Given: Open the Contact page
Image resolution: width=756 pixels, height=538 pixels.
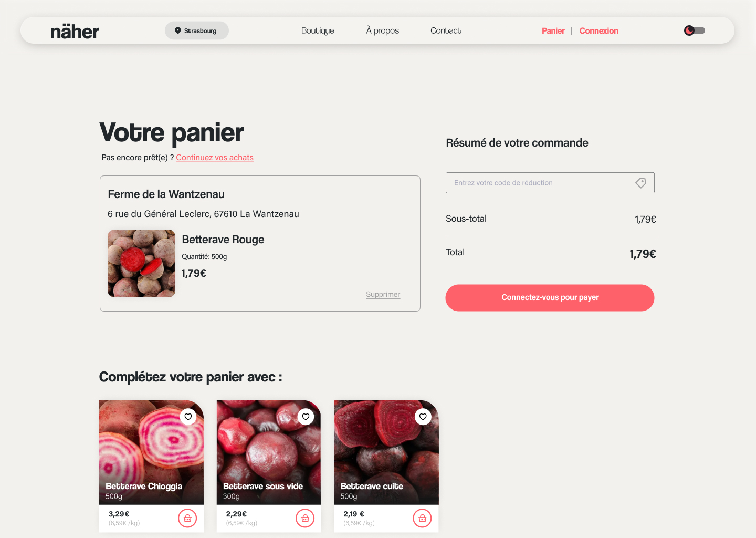Looking at the screenshot, I should (x=446, y=30).
